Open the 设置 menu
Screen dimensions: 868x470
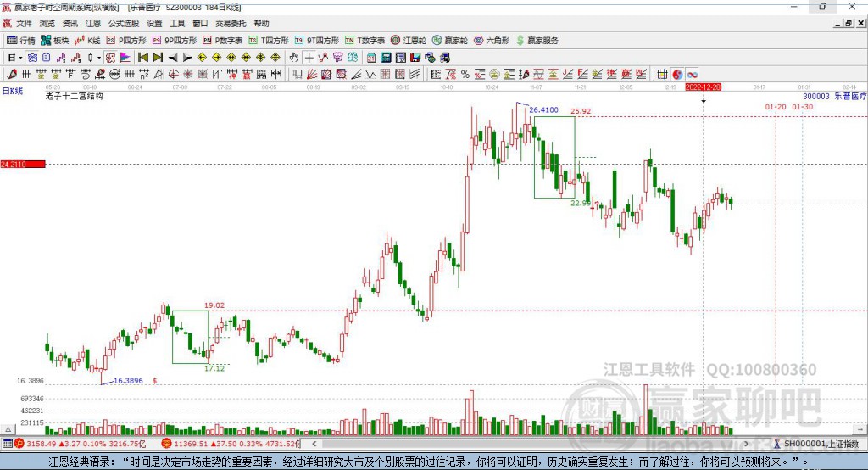pyautogui.click(x=154, y=23)
